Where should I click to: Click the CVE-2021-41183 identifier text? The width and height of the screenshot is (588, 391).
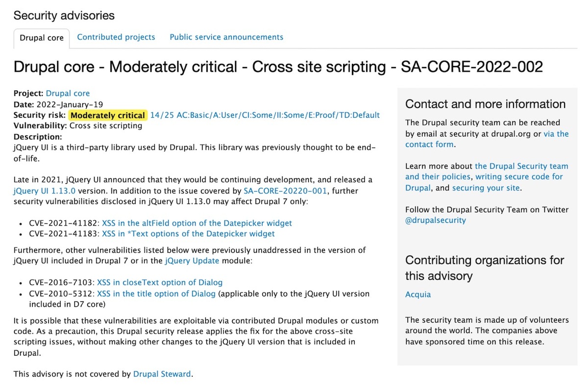[64, 234]
